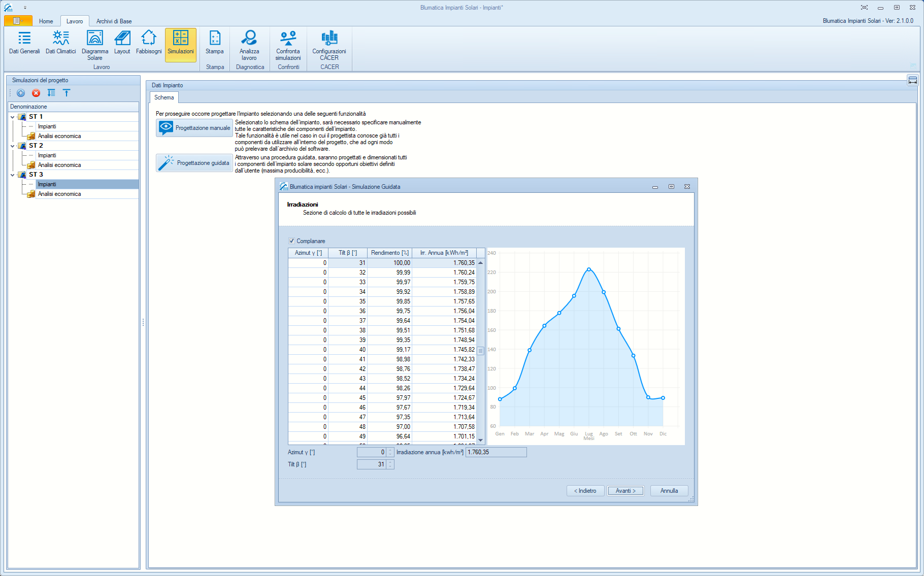Open the Archivi di Base tab
Viewport: 924px width, 576px height.
pos(114,21)
